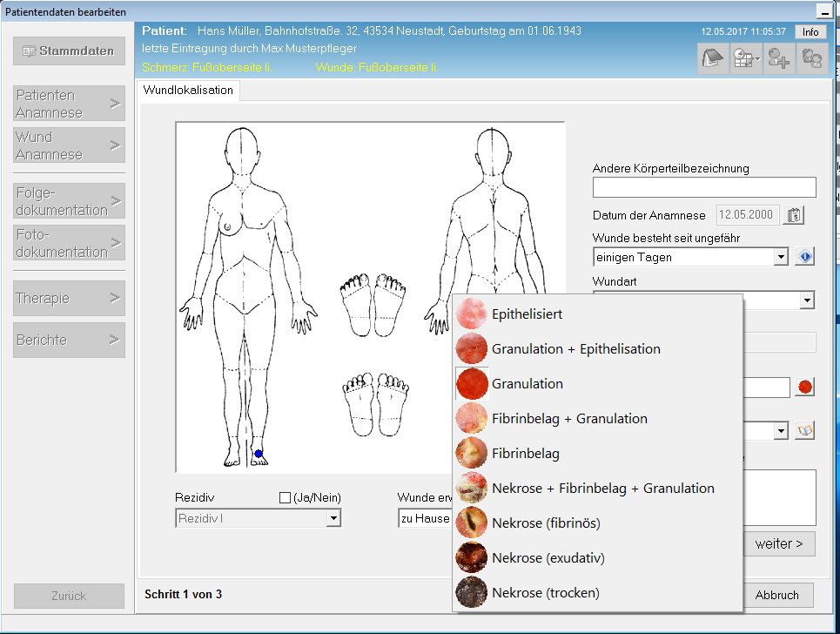This screenshot has height=634, width=840.
Task: Toggle the Rezidiv (Ja/Nein) checkbox
Action: click(285, 498)
